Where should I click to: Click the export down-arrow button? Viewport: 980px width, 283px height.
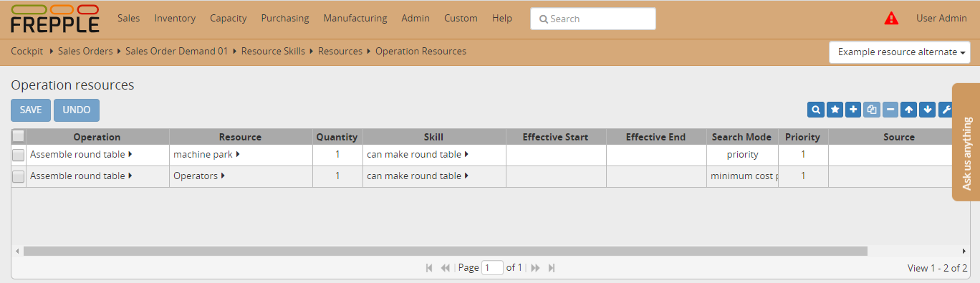[x=927, y=110]
